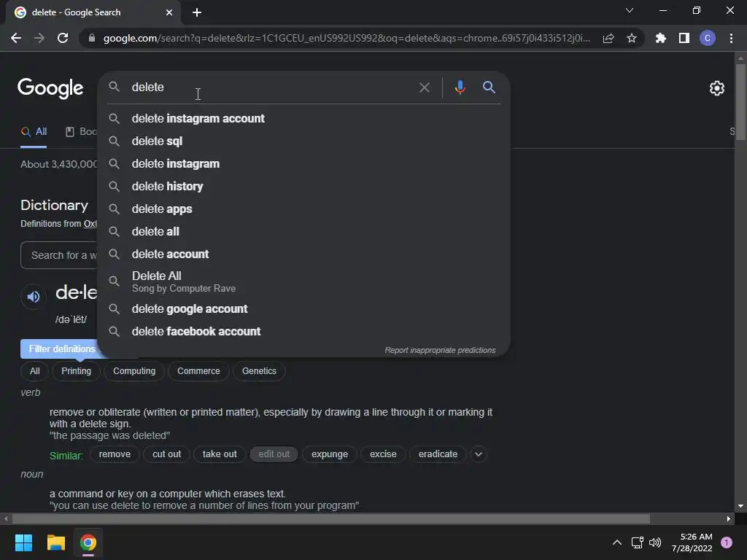The image size is (747, 560).
Task: Click the volume speaker tray icon
Action: point(655,542)
